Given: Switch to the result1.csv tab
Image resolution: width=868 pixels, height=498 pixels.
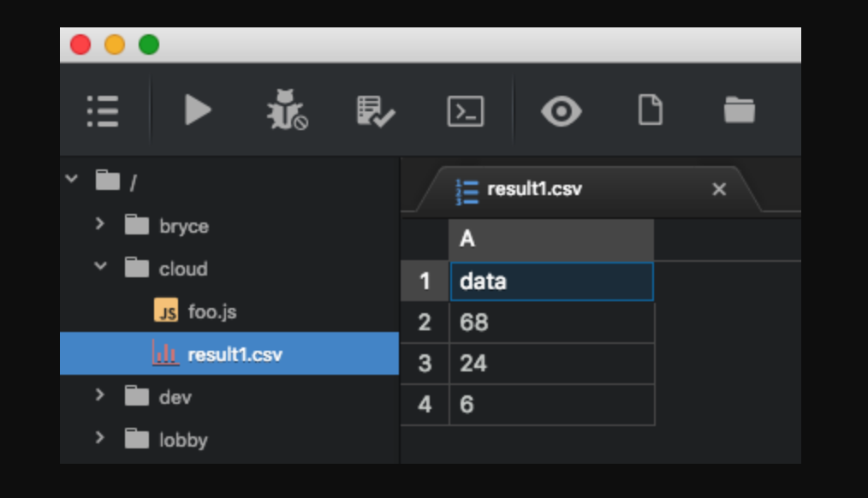Looking at the screenshot, I should click(x=534, y=189).
